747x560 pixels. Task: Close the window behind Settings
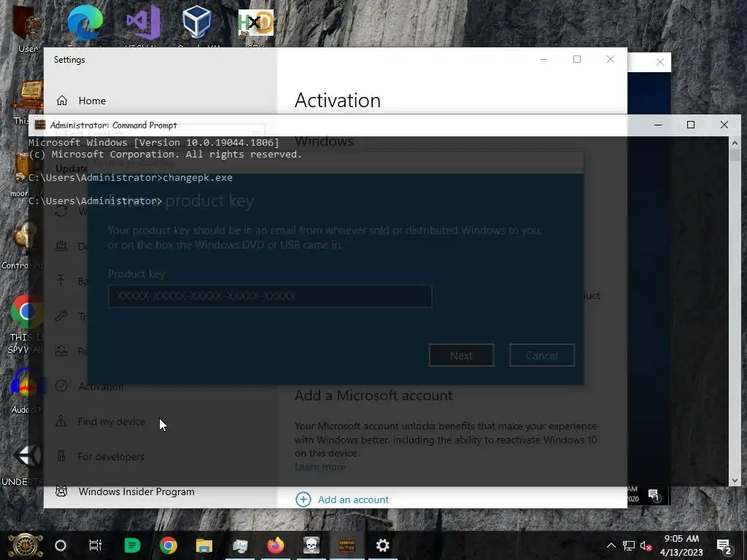(x=659, y=63)
